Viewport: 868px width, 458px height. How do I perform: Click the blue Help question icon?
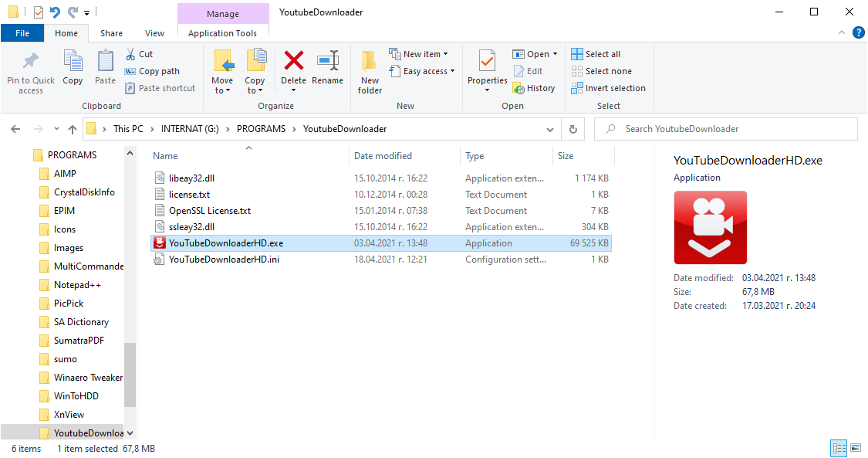tap(858, 32)
